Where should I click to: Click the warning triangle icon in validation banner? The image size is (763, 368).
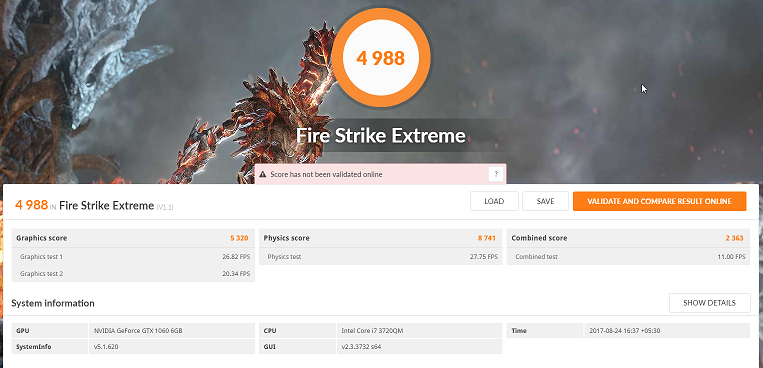(x=263, y=174)
